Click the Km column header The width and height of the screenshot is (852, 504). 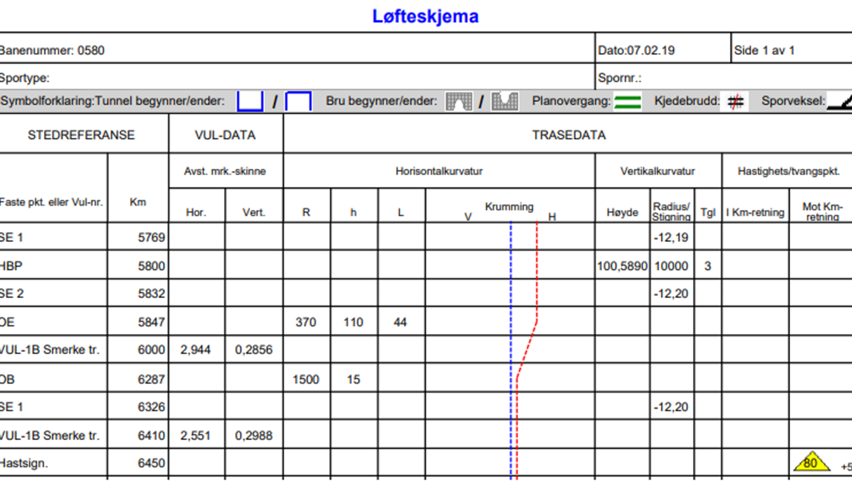click(x=138, y=202)
